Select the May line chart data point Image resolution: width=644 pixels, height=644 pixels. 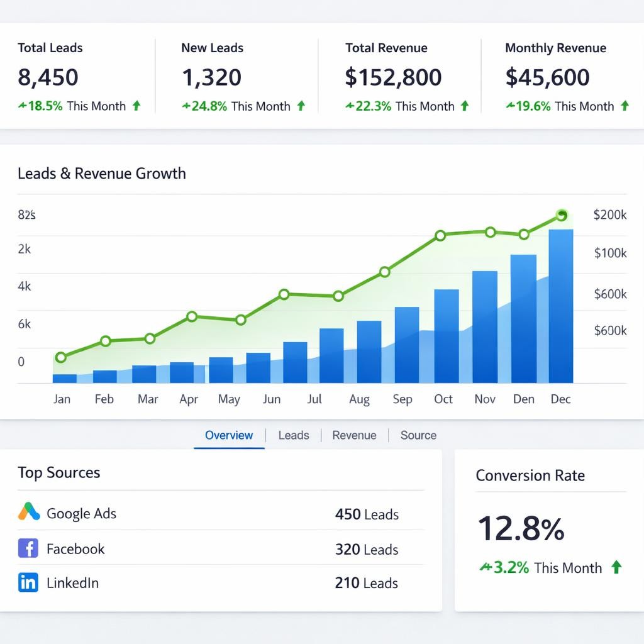coord(241,320)
